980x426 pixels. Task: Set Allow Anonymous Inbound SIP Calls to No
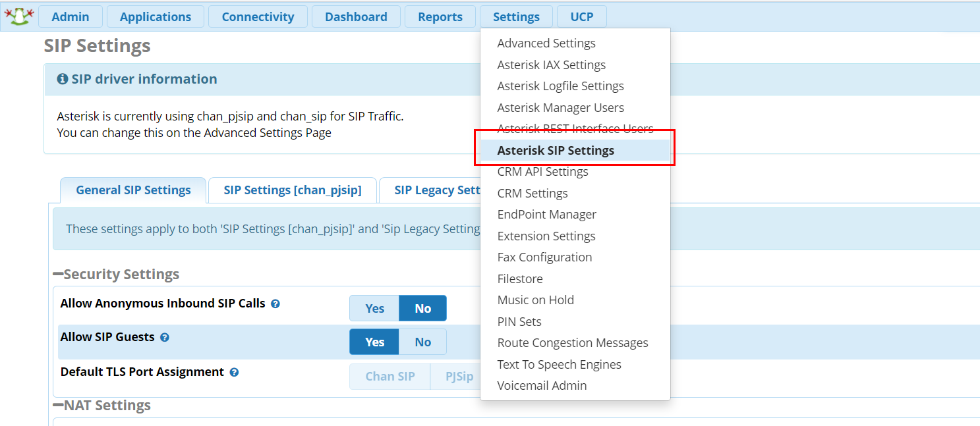coord(422,308)
